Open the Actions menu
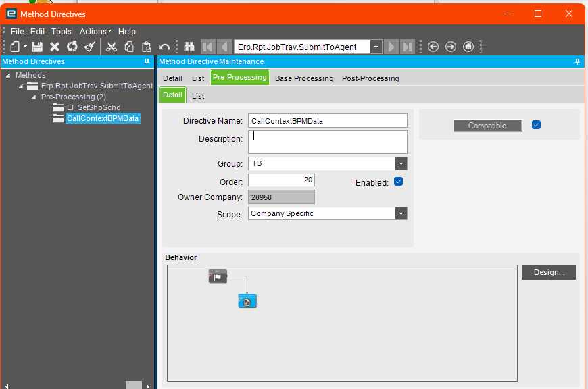 [x=95, y=32]
